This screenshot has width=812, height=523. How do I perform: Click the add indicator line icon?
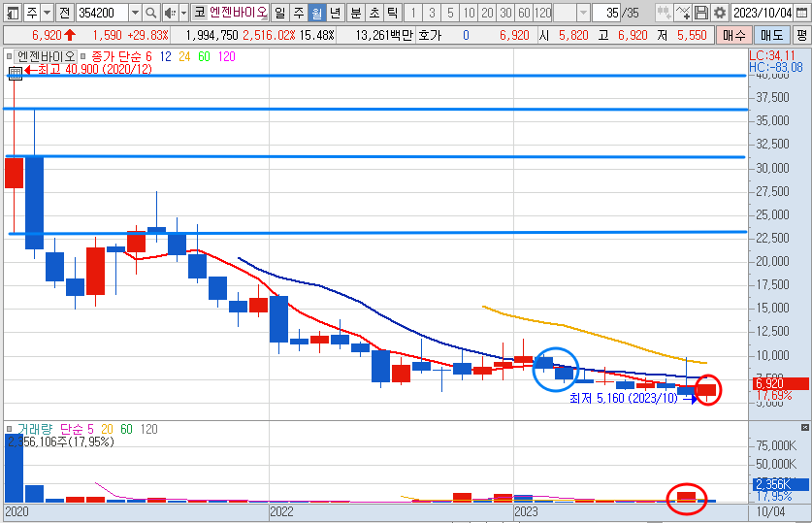683,12
